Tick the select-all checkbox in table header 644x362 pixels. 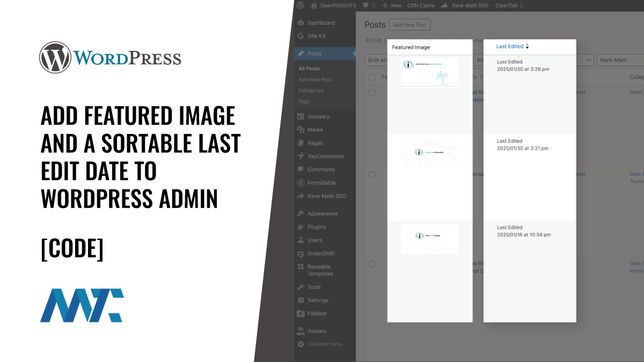[372, 77]
